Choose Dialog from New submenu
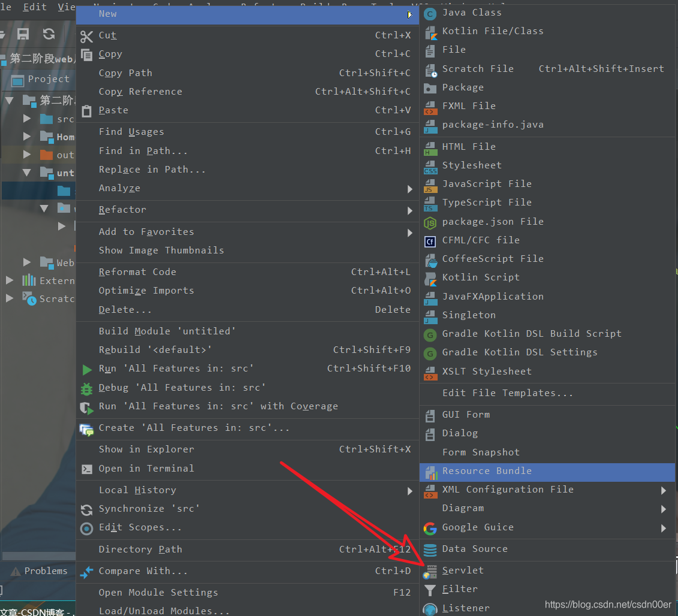The width and height of the screenshot is (678, 616). (547, 433)
